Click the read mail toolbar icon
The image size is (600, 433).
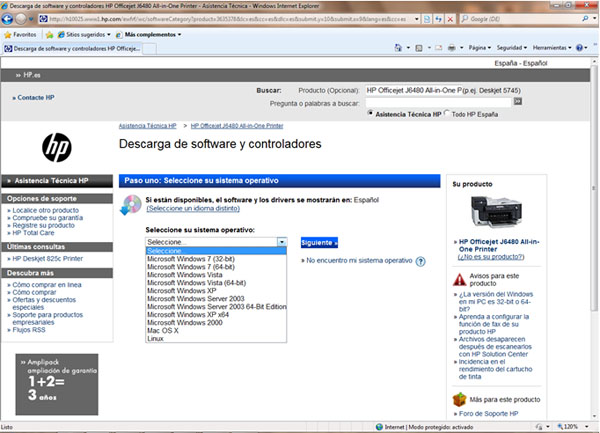pos(439,48)
